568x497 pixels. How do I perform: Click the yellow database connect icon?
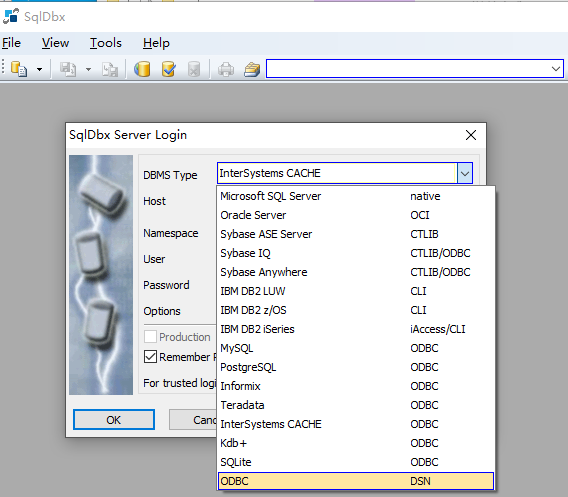click(x=142, y=69)
